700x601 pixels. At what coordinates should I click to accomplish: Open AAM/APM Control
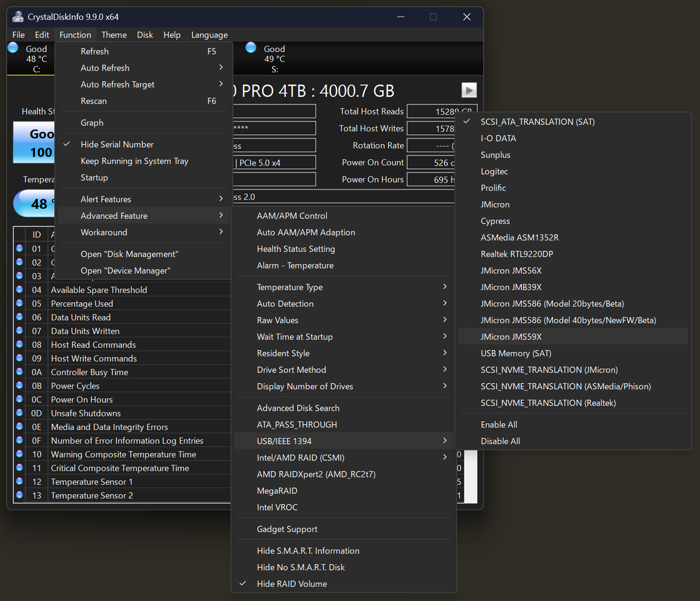(x=344, y=216)
